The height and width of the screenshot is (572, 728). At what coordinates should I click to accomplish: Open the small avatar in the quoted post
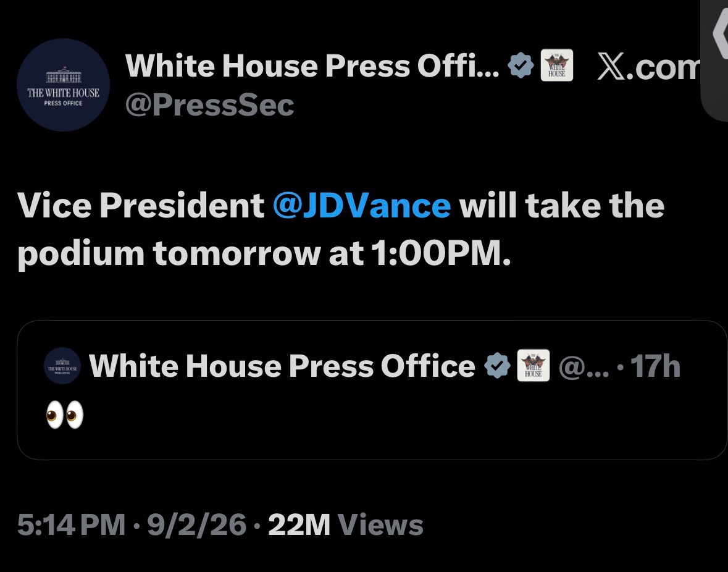[62, 366]
